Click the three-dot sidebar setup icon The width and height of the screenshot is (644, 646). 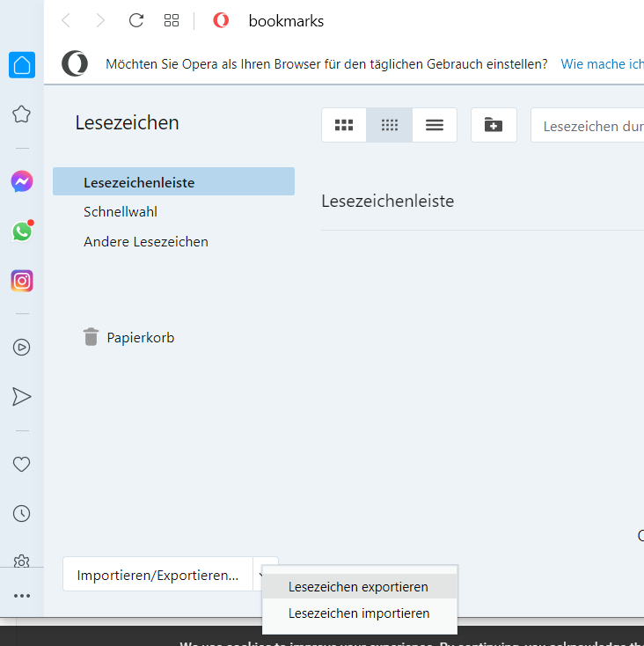tap(22, 596)
